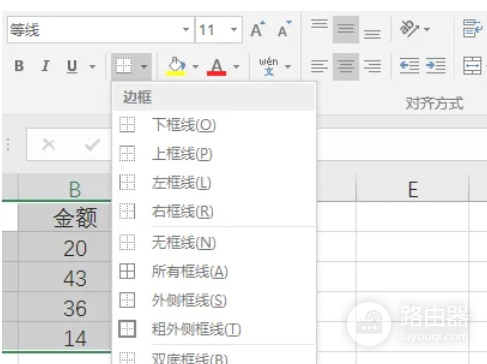Increase font size with the large A icon
487x364 pixels.
point(258,29)
